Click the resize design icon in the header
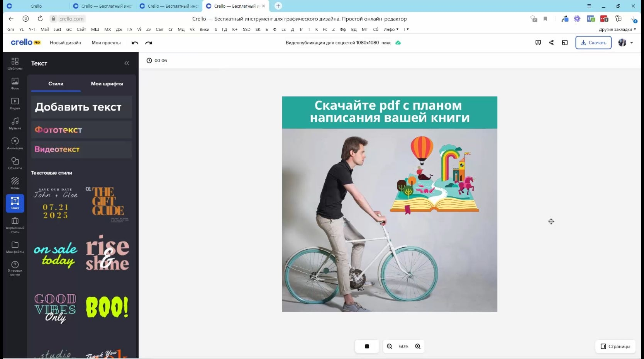 click(x=565, y=43)
